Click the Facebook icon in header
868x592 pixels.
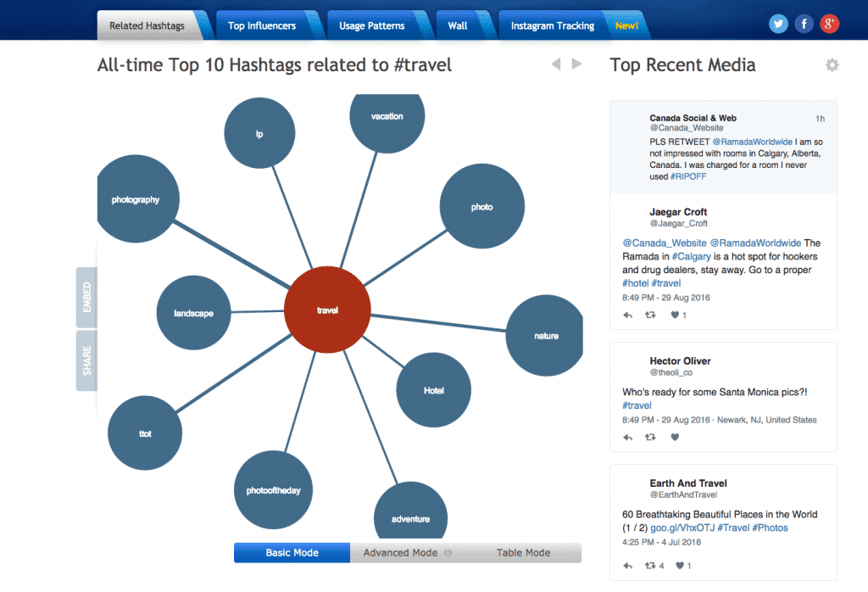tap(804, 24)
